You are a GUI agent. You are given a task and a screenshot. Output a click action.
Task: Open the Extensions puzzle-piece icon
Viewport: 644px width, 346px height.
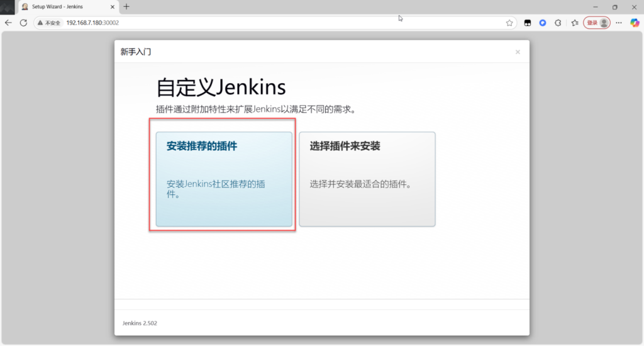coord(558,23)
